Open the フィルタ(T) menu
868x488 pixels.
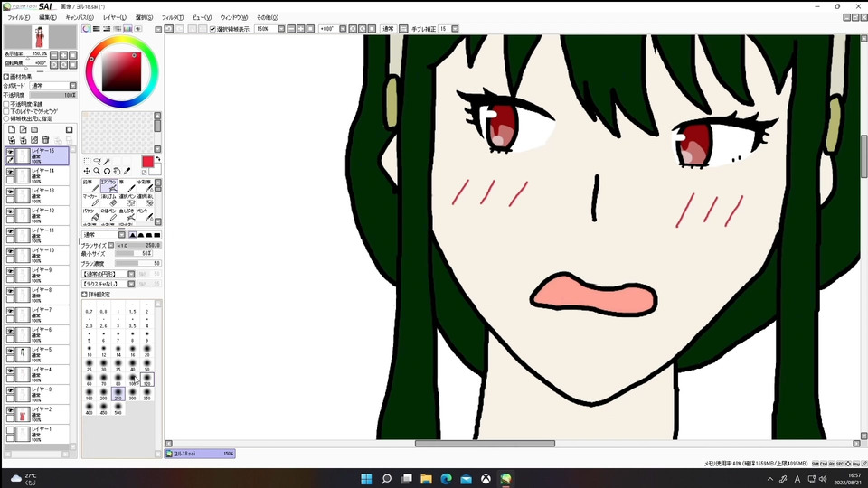pos(172,18)
